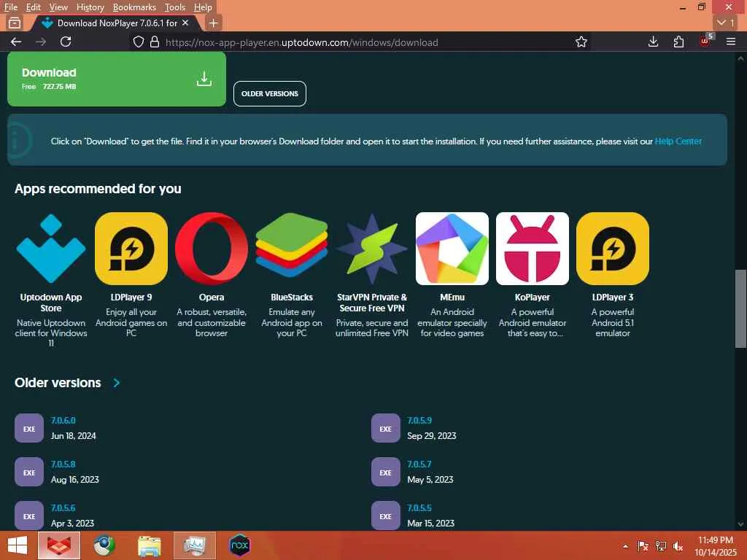Open the Opera browser app icon
This screenshot has height=560, width=747.
(212, 249)
